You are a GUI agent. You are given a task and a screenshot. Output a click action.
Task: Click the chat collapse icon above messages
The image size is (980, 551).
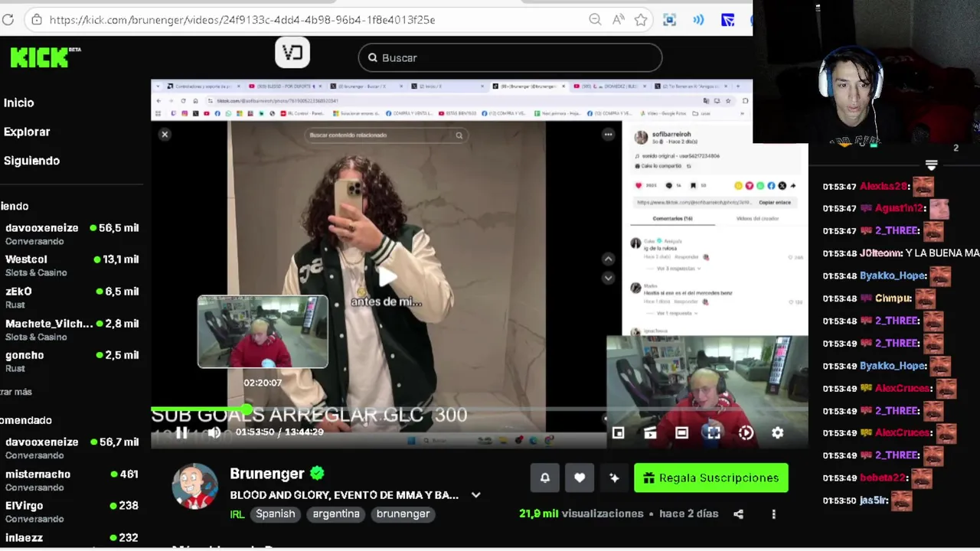(x=931, y=165)
